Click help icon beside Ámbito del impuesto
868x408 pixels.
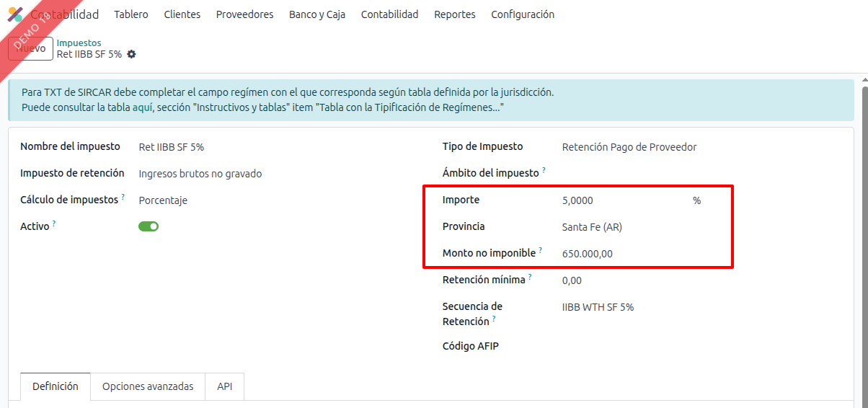coord(544,170)
